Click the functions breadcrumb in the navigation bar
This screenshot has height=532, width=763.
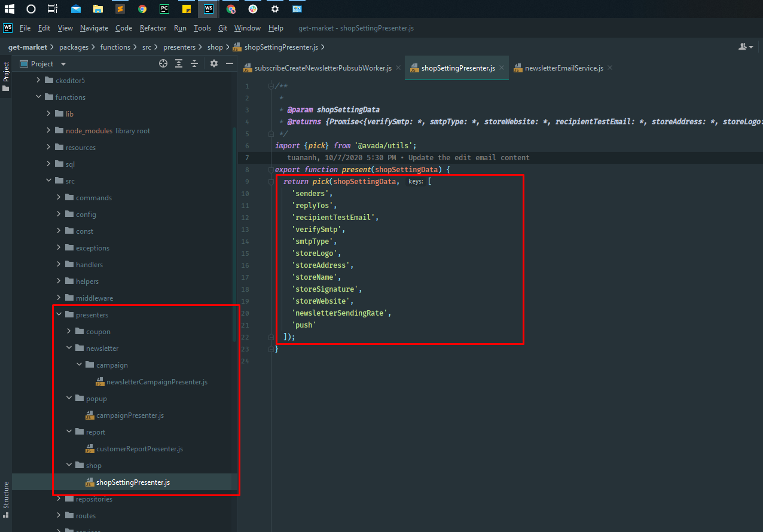pyautogui.click(x=115, y=47)
